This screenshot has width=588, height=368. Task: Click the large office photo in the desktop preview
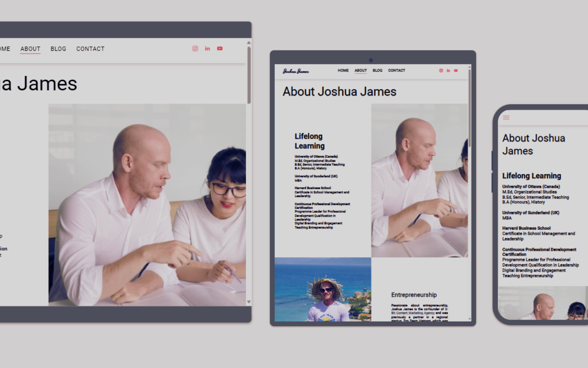(x=147, y=205)
